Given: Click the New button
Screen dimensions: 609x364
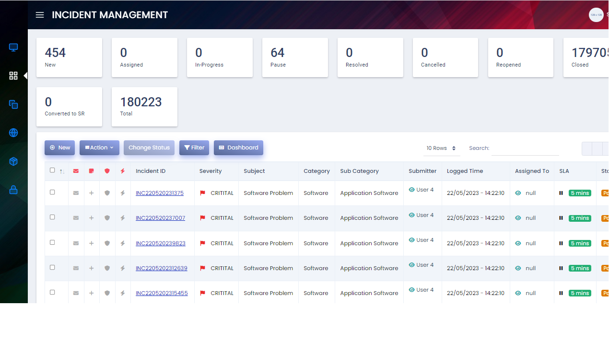Looking at the screenshot, I should (59, 148).
